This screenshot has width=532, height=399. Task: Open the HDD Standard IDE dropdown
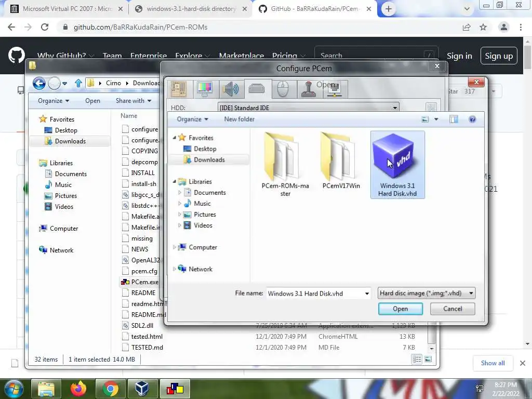tap(309, 108)
